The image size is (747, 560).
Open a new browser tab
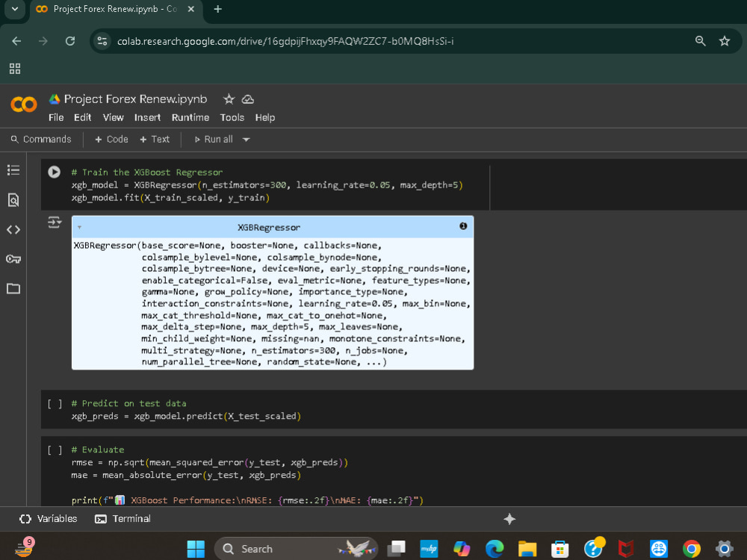[x=217, y=9]
